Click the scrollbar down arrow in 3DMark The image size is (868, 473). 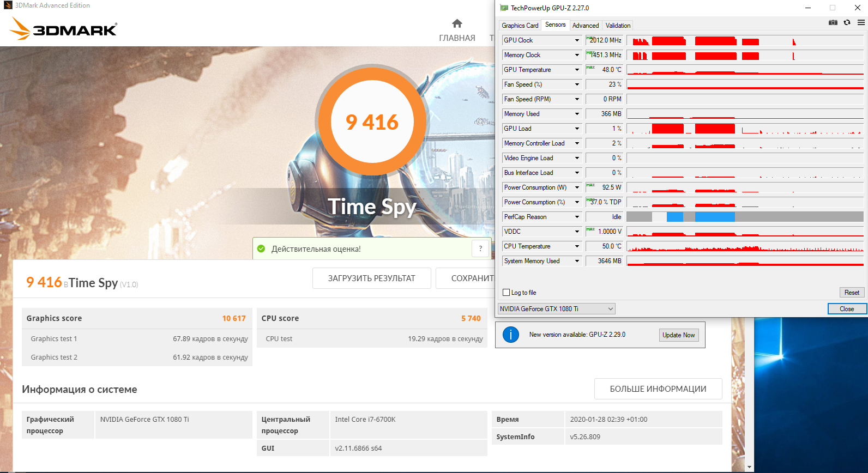coord(749,468)
